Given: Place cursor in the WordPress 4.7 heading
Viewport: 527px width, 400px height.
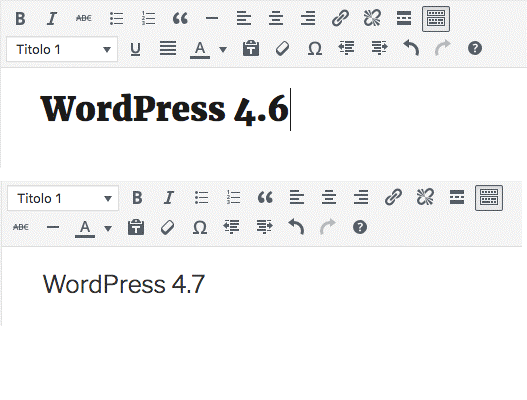Looking at the screenshot, I should tap(124, 284).
